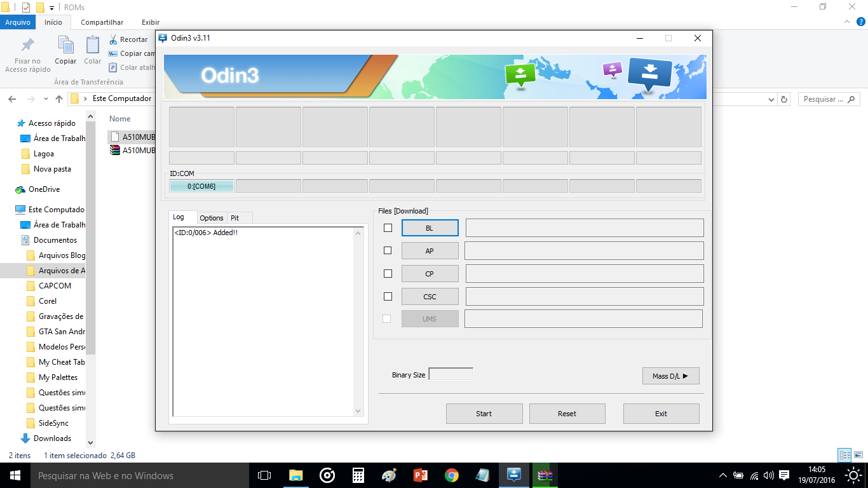Click the Colar icon in the ribbon
Viewport: 868px width, 488px height.
tap(93, 44)
